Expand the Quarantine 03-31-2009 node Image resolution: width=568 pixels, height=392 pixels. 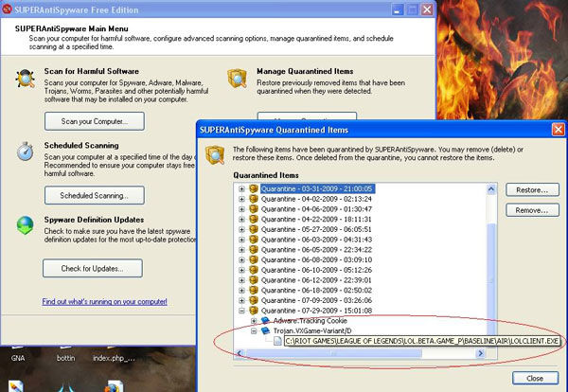pyautogui.click(x=241, y=188)
